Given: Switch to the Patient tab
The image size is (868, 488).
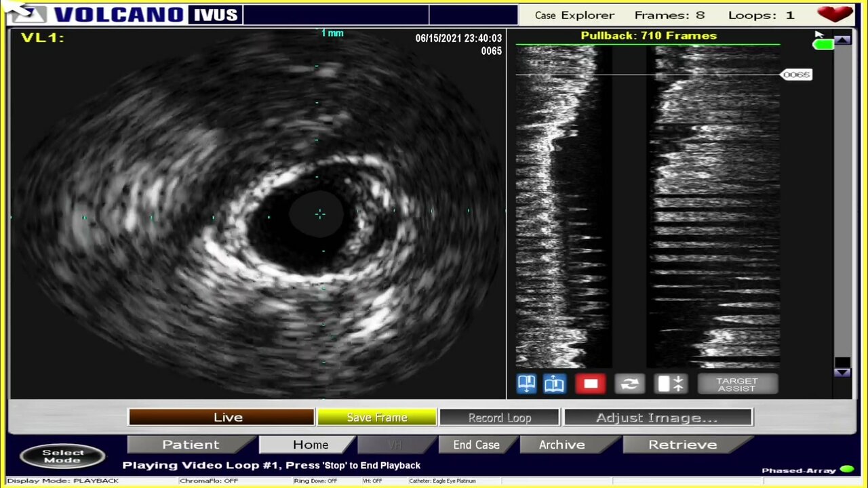Looking at the screenshot, I should pos(190,445).
